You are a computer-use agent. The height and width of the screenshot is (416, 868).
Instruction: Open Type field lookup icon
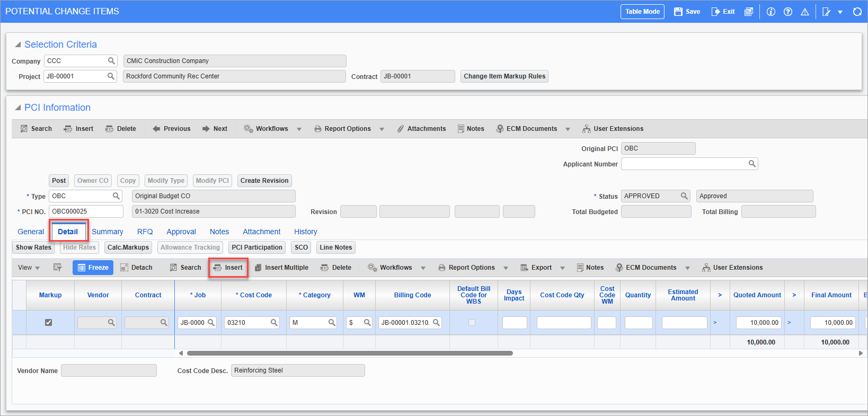pyautogui.click(x=116, y=196)
